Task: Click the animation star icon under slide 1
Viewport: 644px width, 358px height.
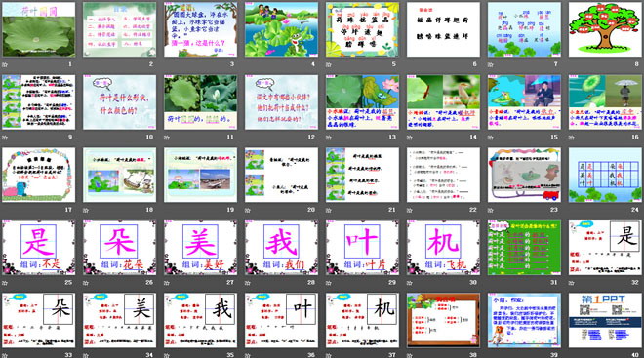Action: click(5, 64)
